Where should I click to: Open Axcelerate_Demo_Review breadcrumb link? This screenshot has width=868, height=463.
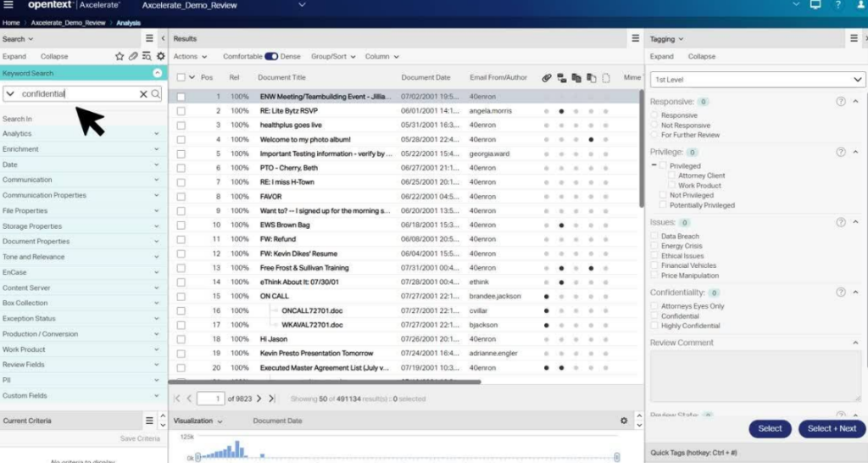pos(68,23)
